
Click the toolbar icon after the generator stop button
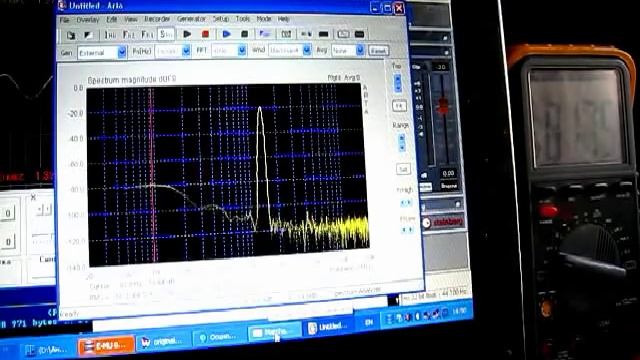[x=265, y=34]
